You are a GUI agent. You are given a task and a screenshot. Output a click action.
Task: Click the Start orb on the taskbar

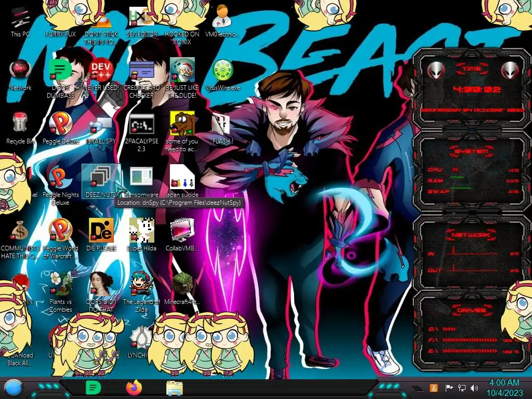click(14, 388)
